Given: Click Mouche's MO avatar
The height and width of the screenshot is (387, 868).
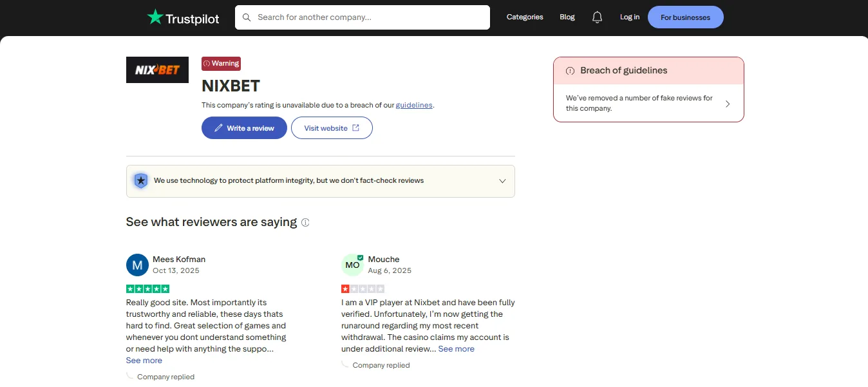Looking at the screenshot, I should pos(352,265).
